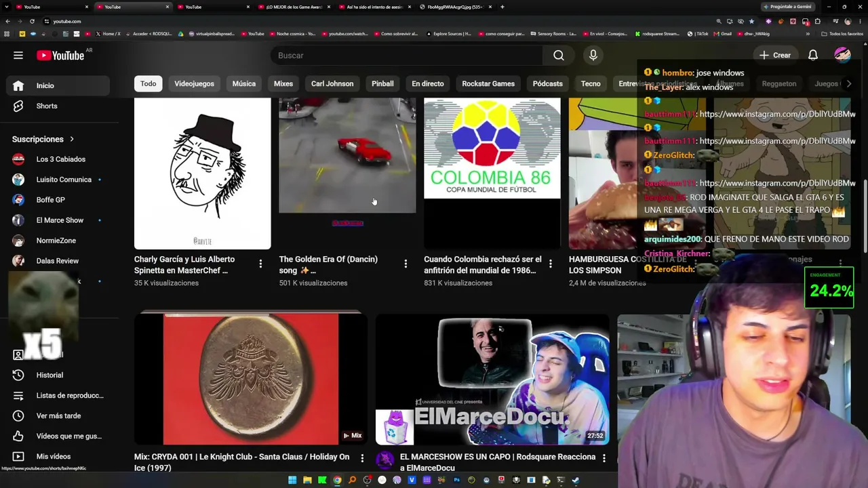
Task: Open the Colombia 86 video thumbnail
Action: click(492, 174)
